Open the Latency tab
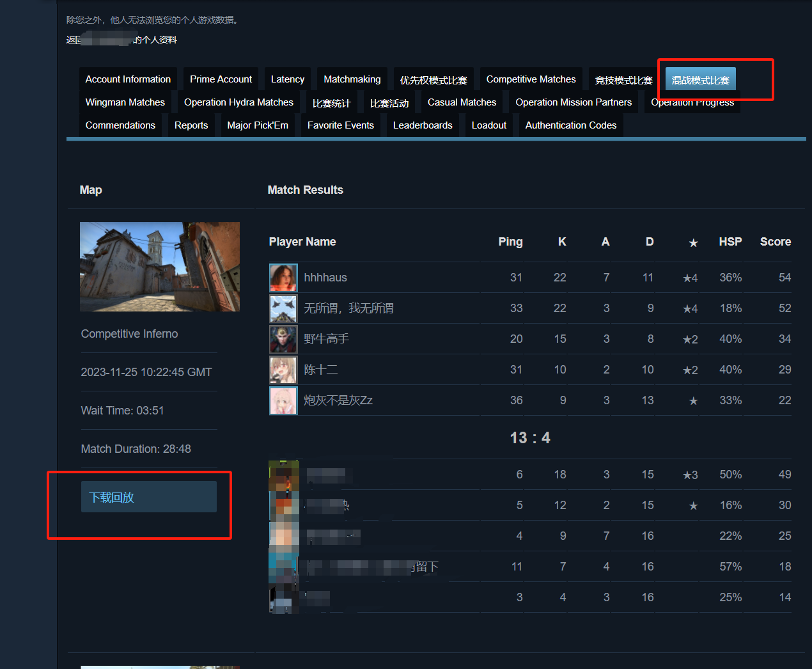Screen dimensions: 812x669 coord(288,79)
